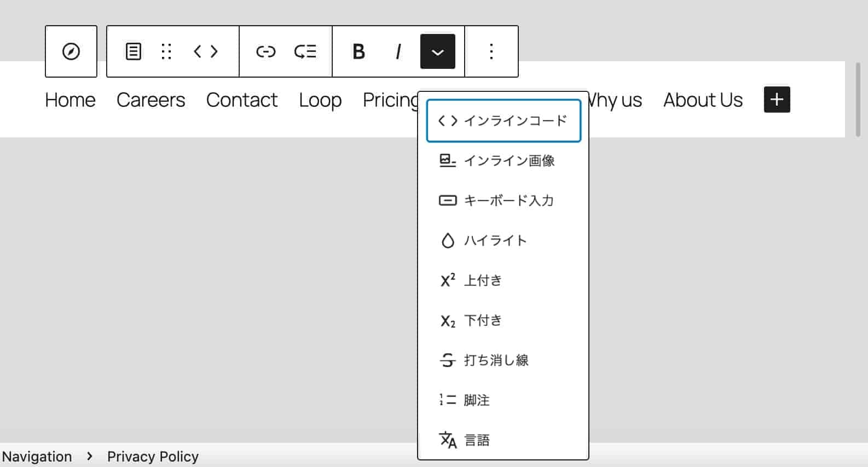Screen dimensions: 868x467
Task: Apply ハイライト text color option
Action: (x=503, y=241)
